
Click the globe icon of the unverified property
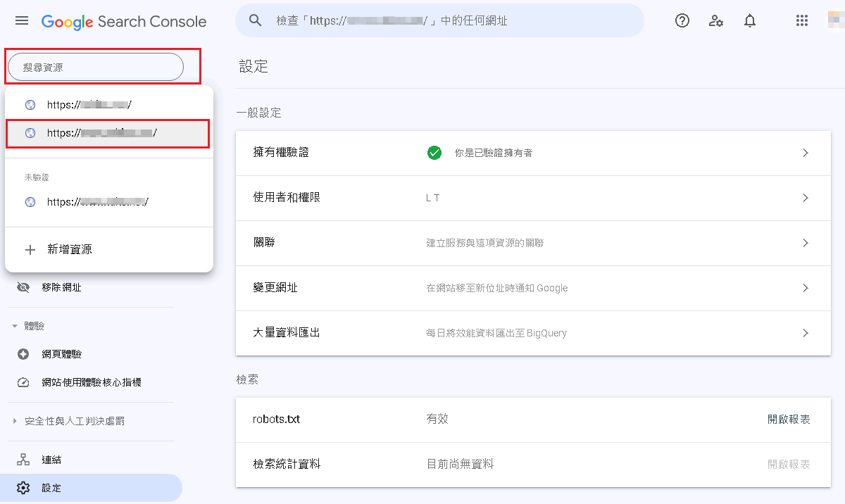pyautogui.click(x=30, y=202)
